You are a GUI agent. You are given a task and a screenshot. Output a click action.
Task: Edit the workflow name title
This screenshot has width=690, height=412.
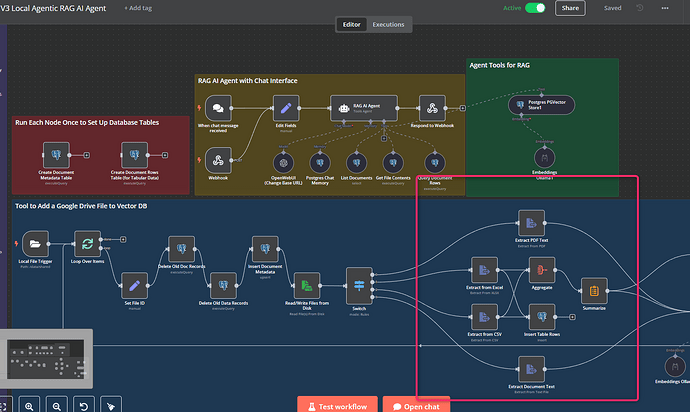(x=53, y=8)
